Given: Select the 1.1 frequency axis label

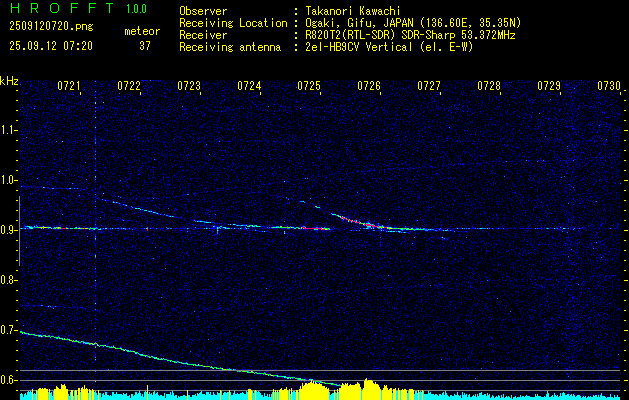Looking at the screenshot, I should point(10,130).
